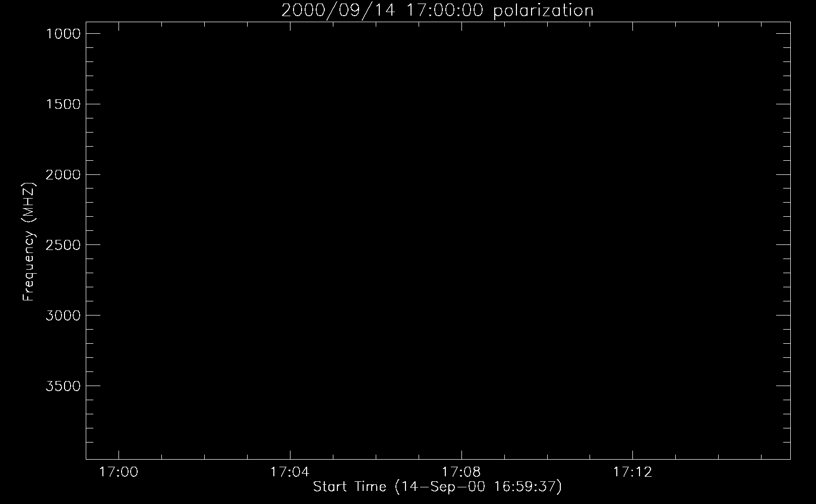The image size is (816, 504).
Task: Select the 3000 frequency tick label
Action: click(x=63, y=316)
